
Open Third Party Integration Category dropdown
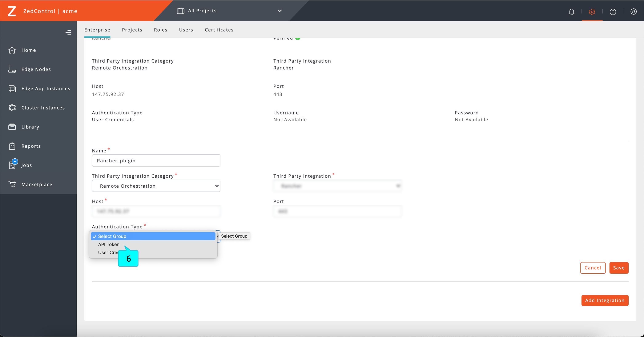(156, 186)
